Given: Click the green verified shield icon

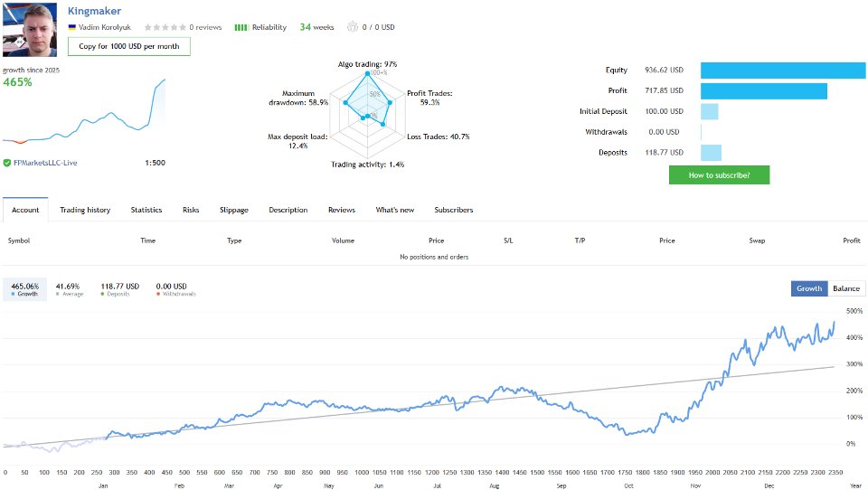Looking at the screenshot, I should click(6, 163).
